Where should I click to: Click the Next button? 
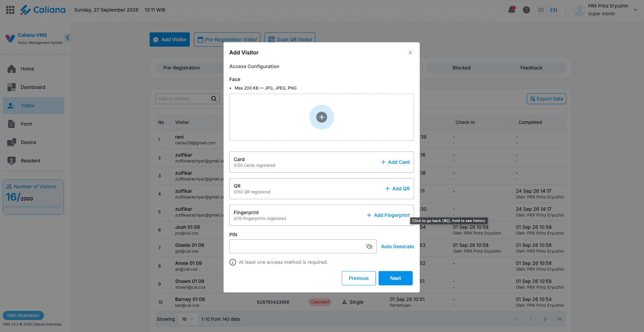coord(396,278)
